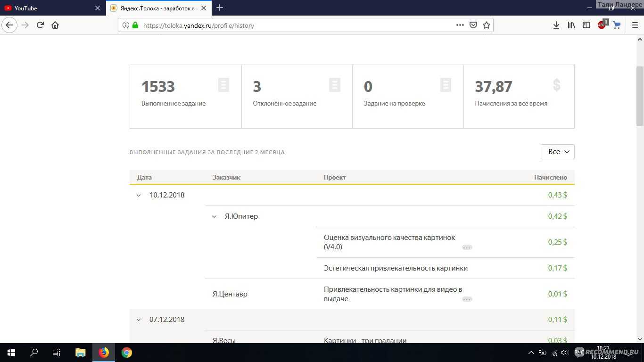Viewport: 644px width, 362px height.
Task: Open File Explorer from the taskbar
Action: pyautogui.click(x=81, y=353)
